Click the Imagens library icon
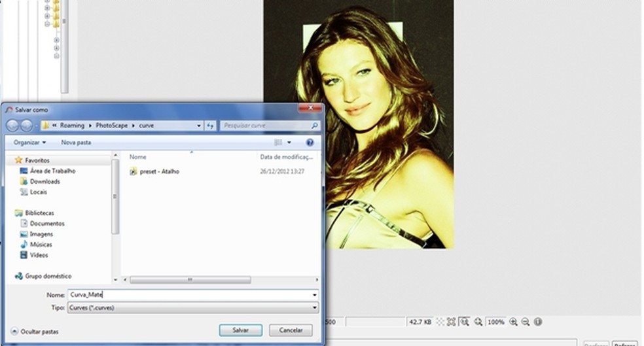This screenshot has width=644, height=346. pyautogui.click(x=24, y=234)
